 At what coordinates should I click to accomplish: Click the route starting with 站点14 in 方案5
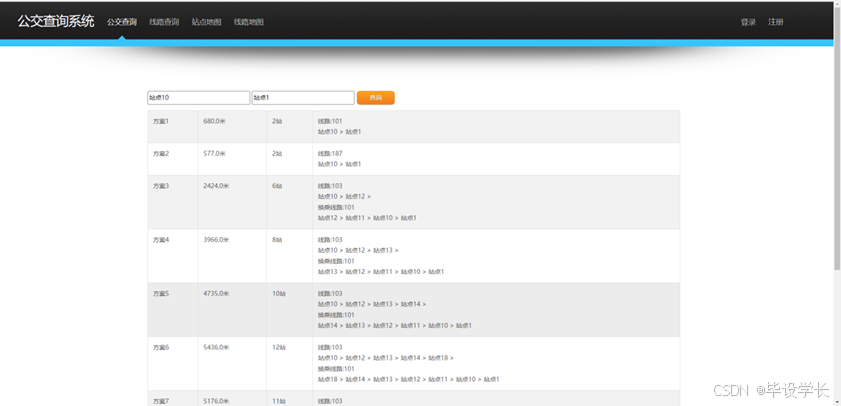[395, 326]
